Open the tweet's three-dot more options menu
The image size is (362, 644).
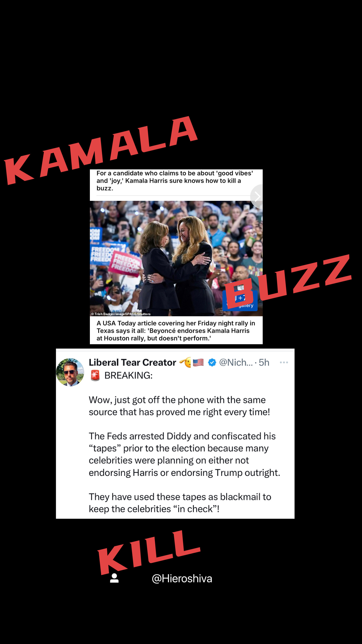tap(284, 362)
